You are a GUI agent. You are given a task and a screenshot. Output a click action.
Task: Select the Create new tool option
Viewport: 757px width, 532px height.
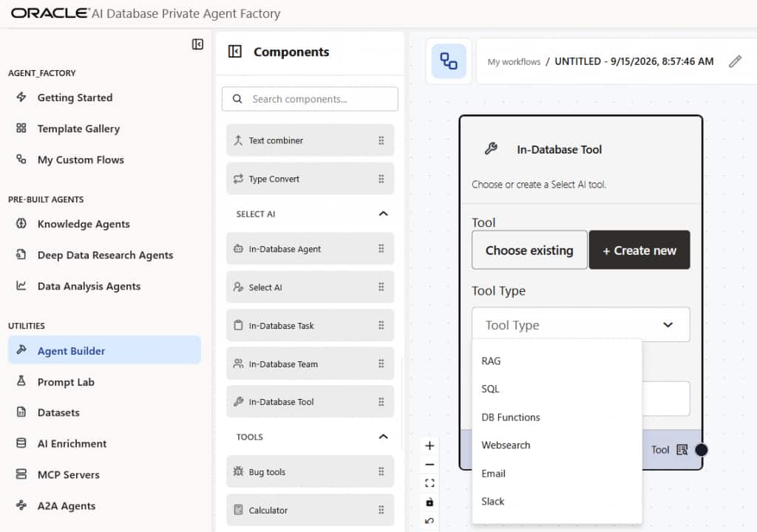tap(639, 250)
